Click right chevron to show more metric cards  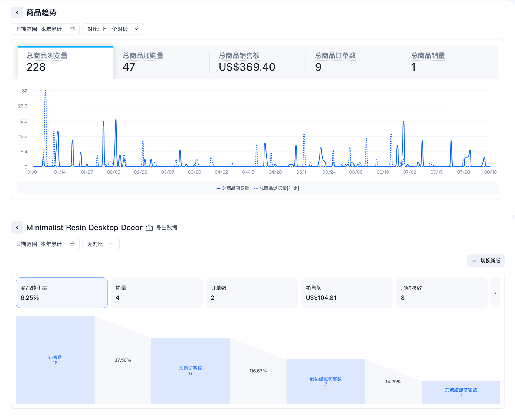coord(495,293)
